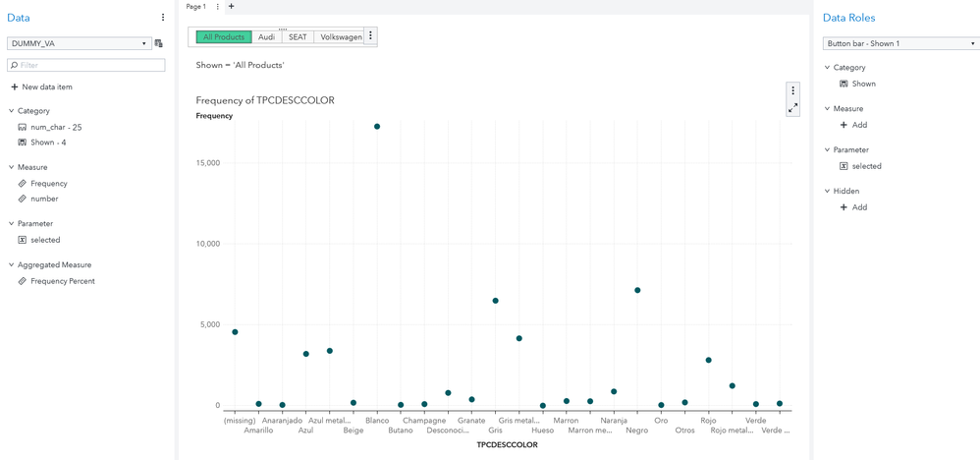Click the 15,000 y-axis value
Screen dimensions: 980x460
click(208, 163)
